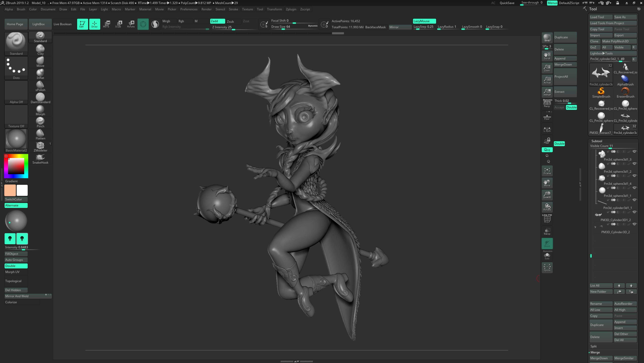Pick a hue in the color picker square
644x363 pixels.
tap(16, 166)
